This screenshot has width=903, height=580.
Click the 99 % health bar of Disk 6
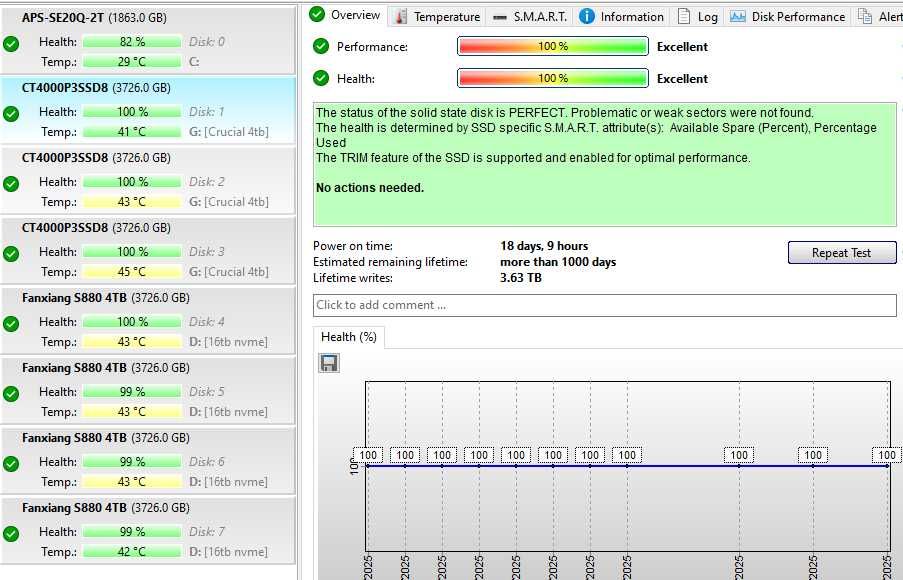click(x=132, y=462)
